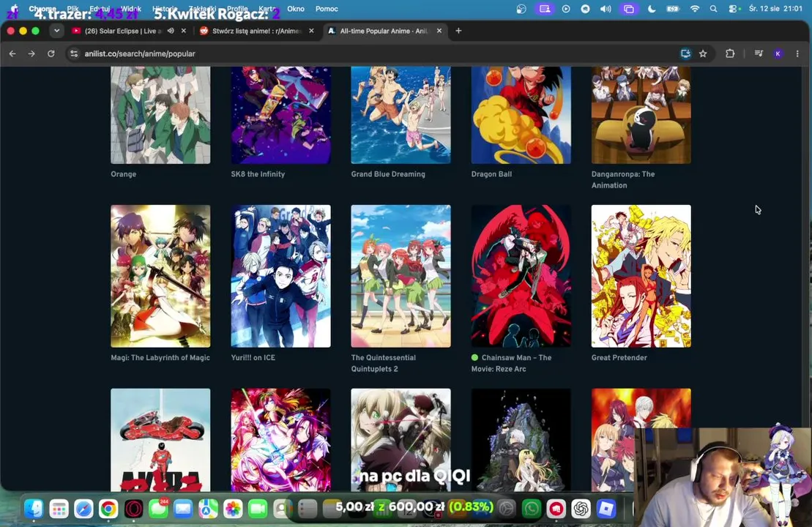
Task: Open the Wi-Fi status menu
Action: 694,9
